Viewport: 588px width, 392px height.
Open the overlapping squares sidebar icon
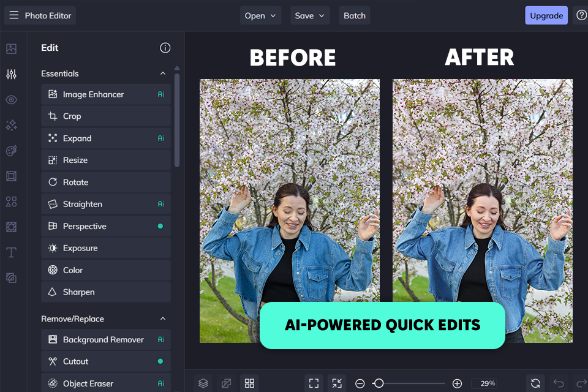(11, 277)
